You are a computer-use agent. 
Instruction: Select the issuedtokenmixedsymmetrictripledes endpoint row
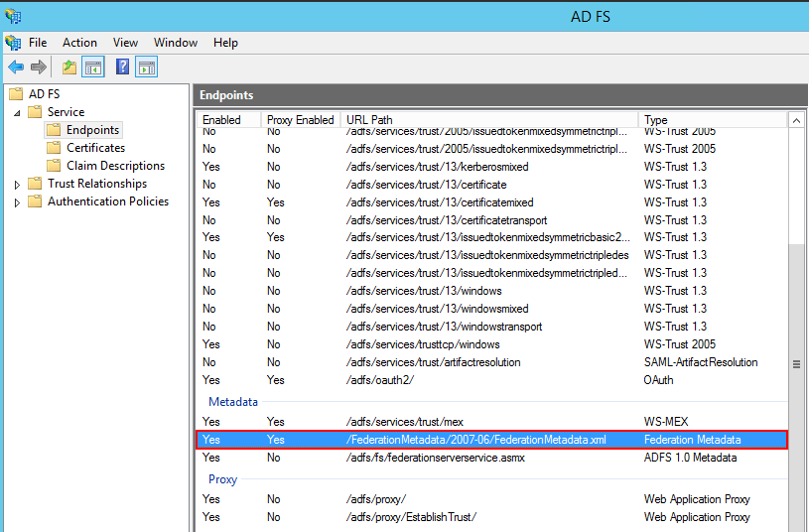491,255
